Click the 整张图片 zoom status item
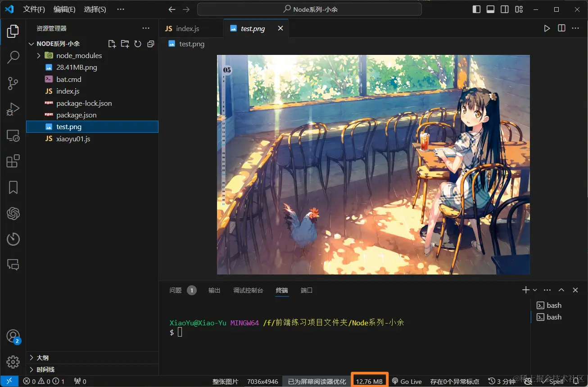Viewport: 588px width, 387px height. pyautogui.click(x=225, y=381)
